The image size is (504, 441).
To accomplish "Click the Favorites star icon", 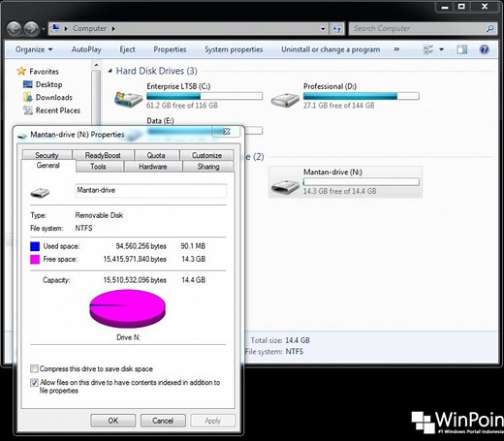I will click(21, 71).
